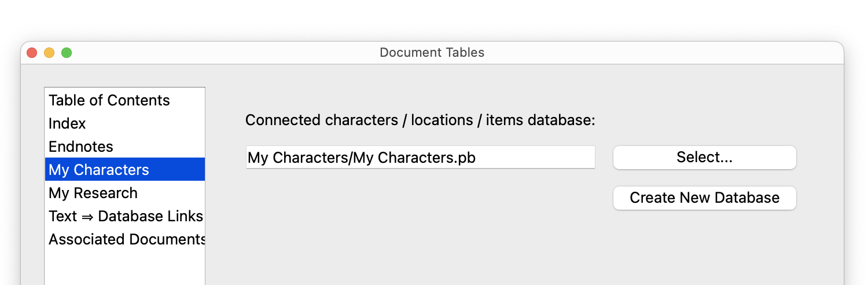Minimize the Document Tables window
The width and height of the screenshot is (868, 285).
click(x=49, y=53)
